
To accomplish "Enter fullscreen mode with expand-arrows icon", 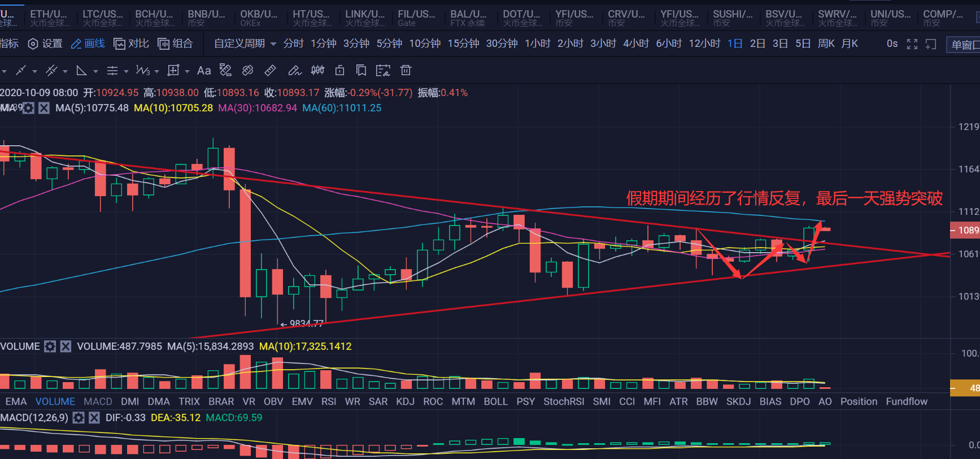I will [x=912, y=44].
